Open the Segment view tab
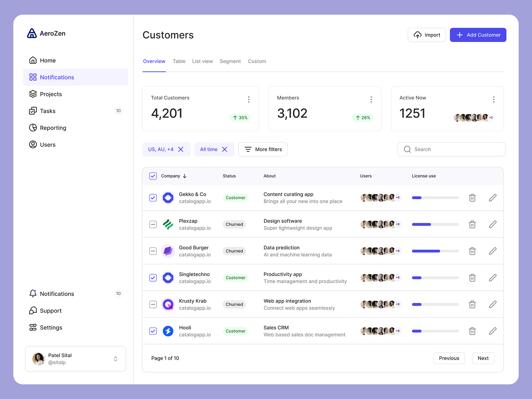Viewport: 532px width, 399px height. point(230,61)
